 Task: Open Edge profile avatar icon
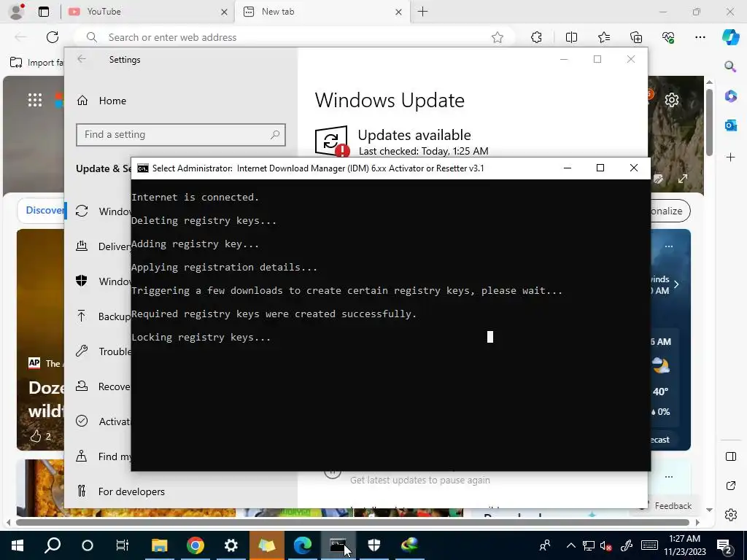(17, 12)
